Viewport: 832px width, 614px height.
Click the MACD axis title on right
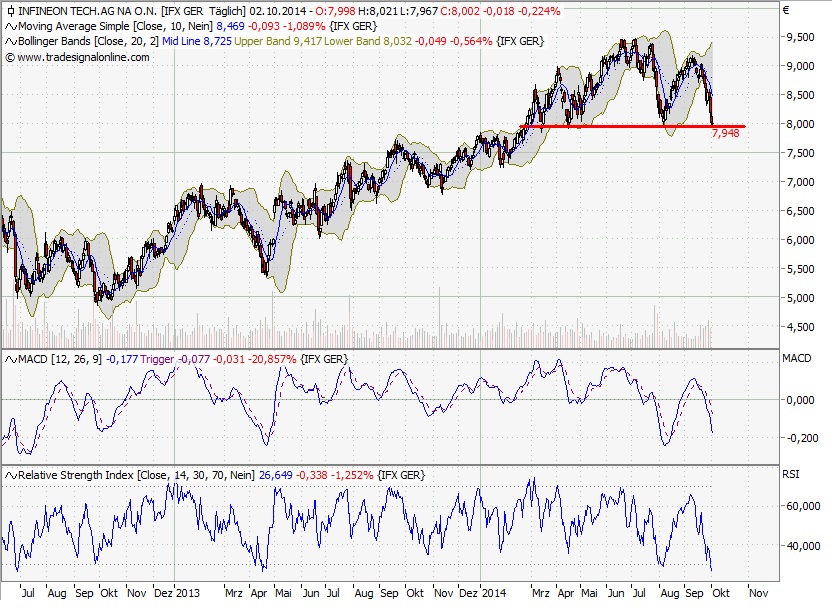[796, 358]
